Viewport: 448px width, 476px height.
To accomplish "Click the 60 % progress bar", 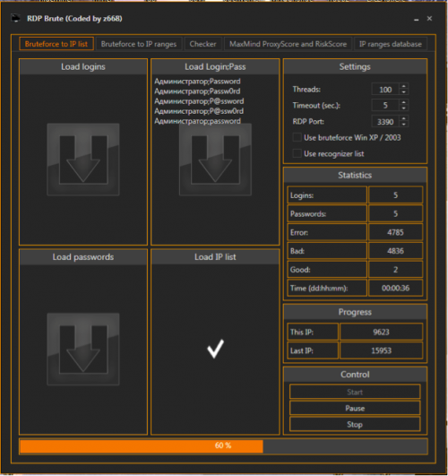I will (223, 446).
